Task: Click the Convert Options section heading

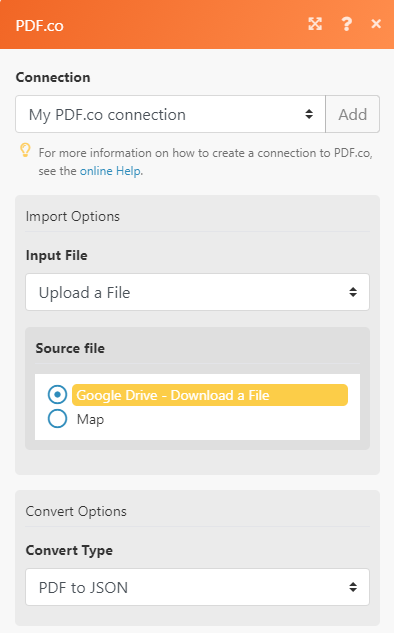Action: [76, 511]
